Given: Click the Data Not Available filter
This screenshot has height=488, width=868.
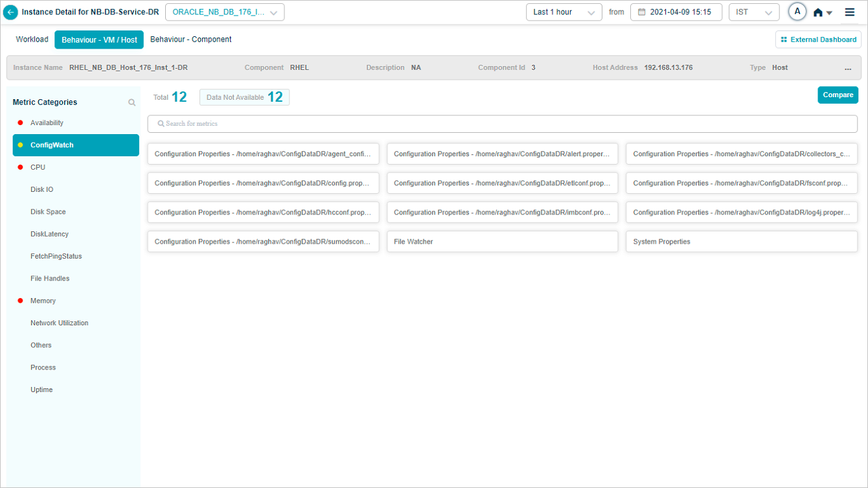Looking at the screenshot, I should 244,97.
